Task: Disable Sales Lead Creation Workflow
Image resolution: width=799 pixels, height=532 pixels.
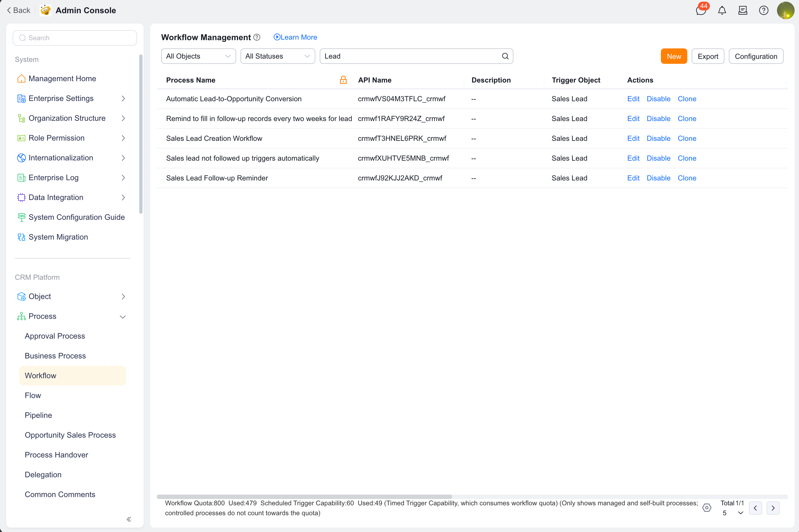Action: click(658, 138)
